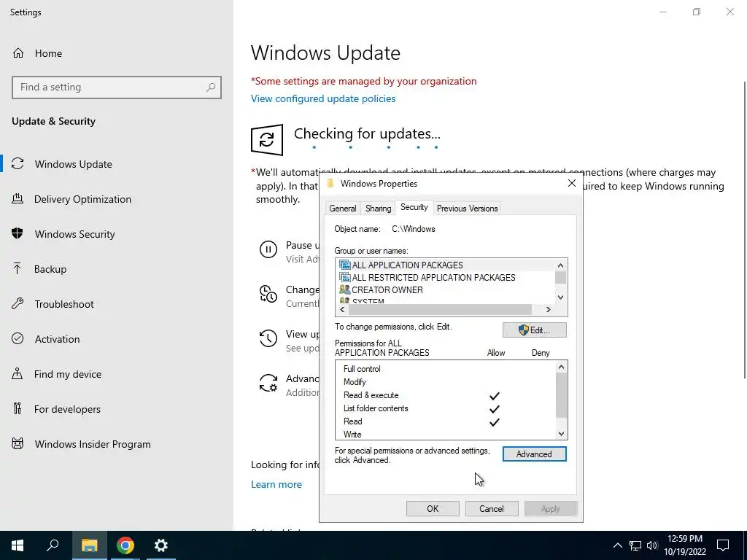Click the volume speaker icon

coord(652,545)
